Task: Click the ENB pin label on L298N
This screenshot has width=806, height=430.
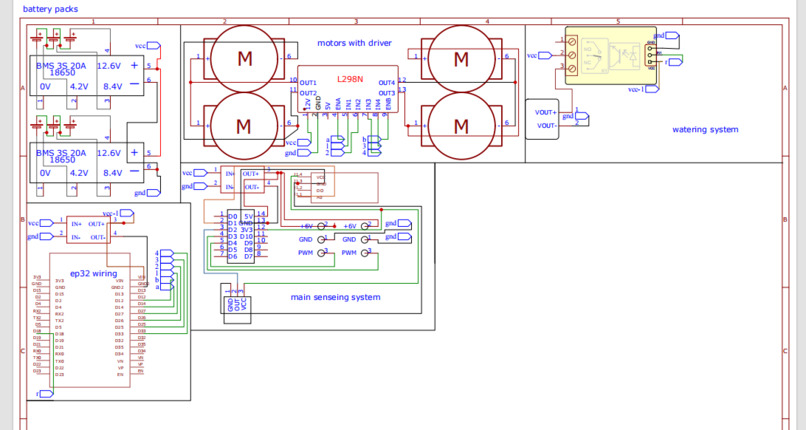Action: [x=388, y=104]
